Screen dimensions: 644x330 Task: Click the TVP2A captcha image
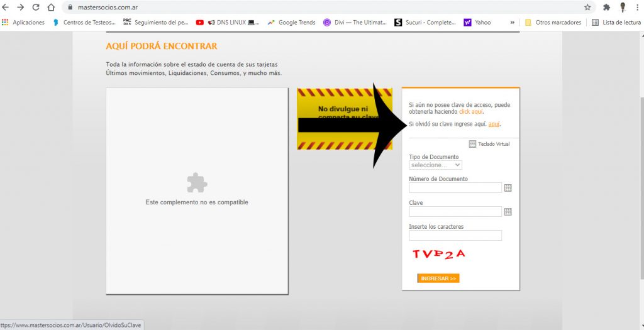(x=438, y=254)
